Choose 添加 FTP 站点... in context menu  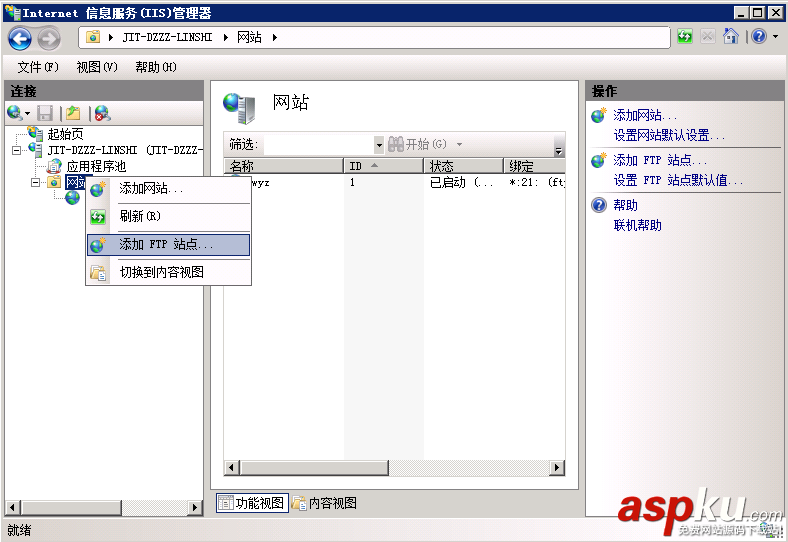pos(168,245)
